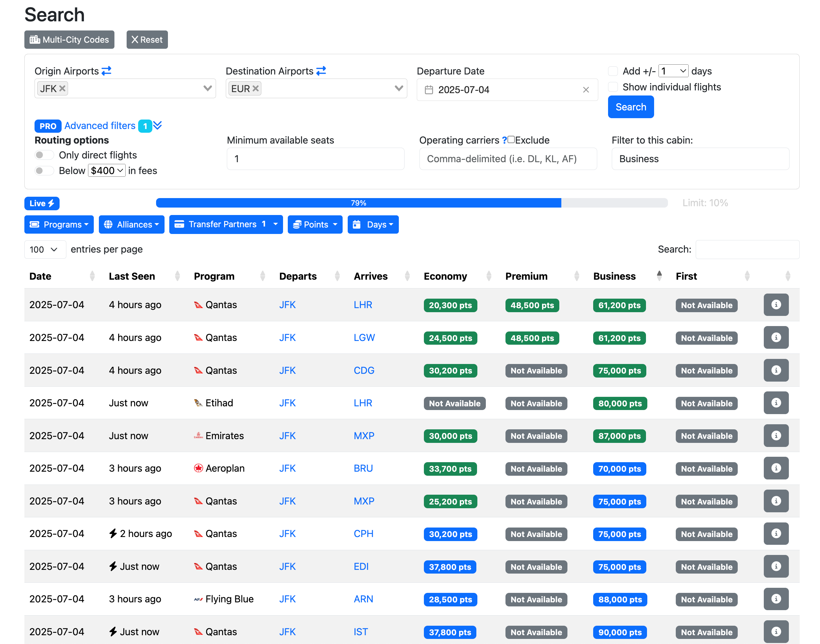Focus the Minimum available seats field
Viewport: 820px width, 644px height.
tap(316, 159)
